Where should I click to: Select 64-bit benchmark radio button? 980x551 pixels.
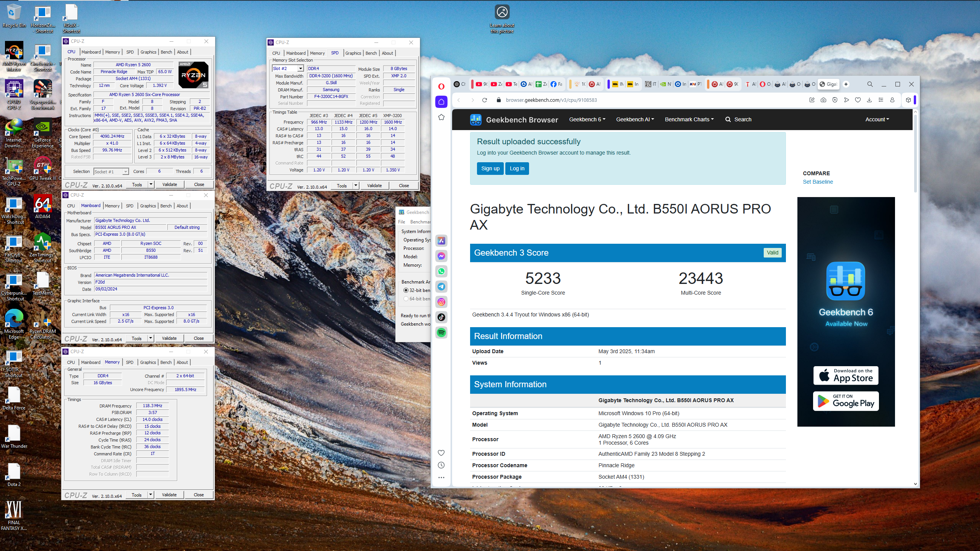[x=406, y=299]
